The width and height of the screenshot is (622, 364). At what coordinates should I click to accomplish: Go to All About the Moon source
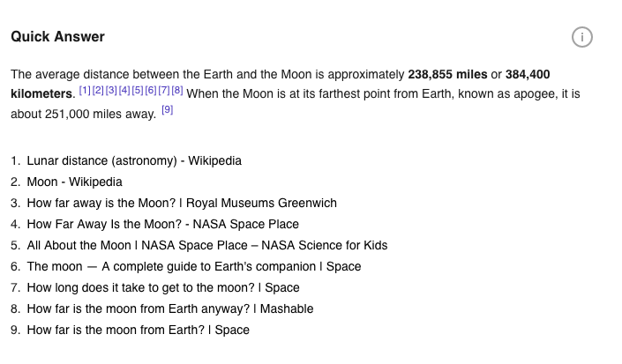(207, 246)
